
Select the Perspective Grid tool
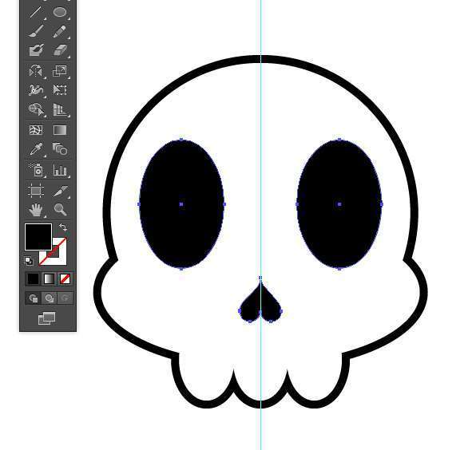tap(60, 110)
